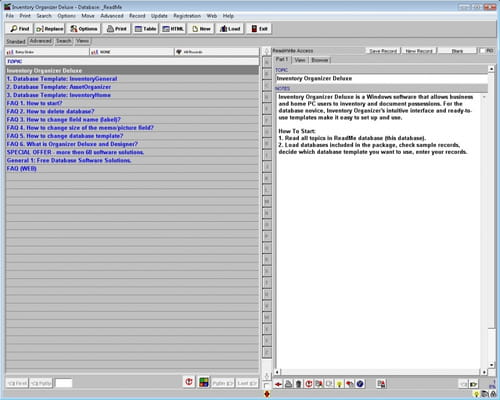The height and width of the screenshot is (400, 500).
Task: Click the New toolbar button
Action: tap(201, 29)
